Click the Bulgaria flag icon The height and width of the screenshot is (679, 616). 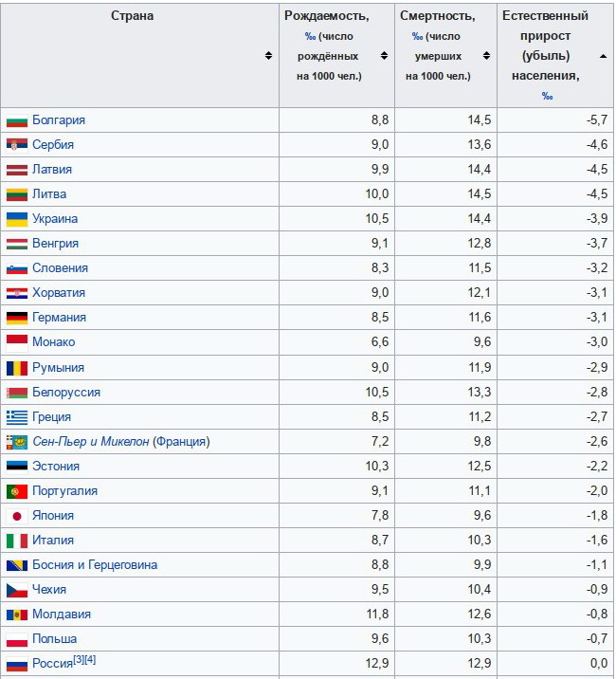point(17,119)
